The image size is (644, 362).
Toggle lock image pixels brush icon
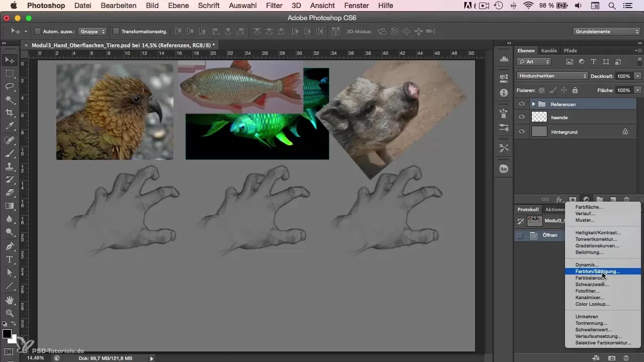click(x=553, y=90)
